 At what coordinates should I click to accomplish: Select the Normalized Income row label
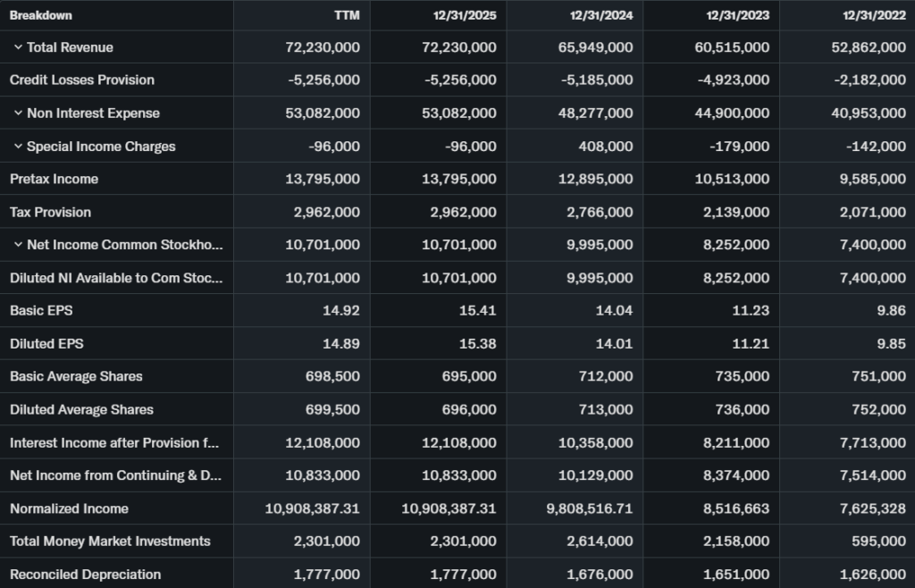tap(69, 508)
